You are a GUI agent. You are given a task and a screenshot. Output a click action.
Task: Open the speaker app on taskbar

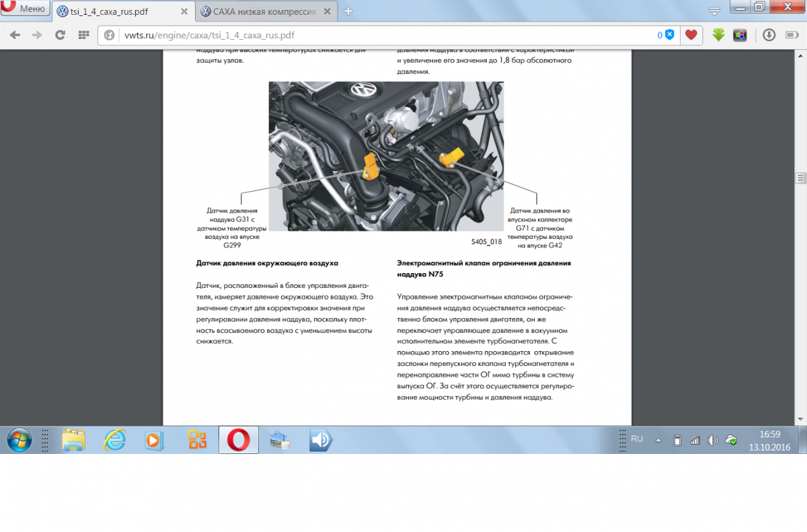(x=321, y=440)
